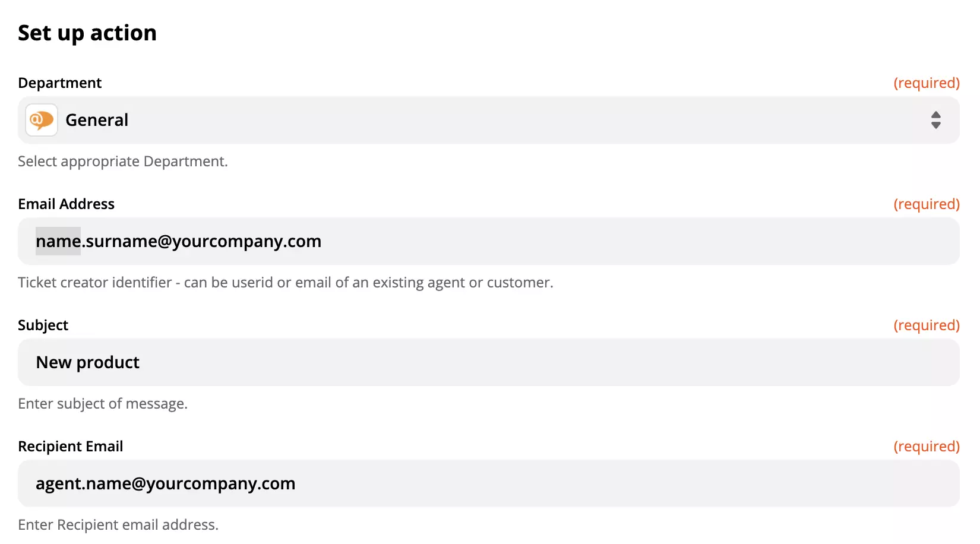Select the highlighted name token in Email Address
Viewport: 980px width, 544px height.
[58, 241]
